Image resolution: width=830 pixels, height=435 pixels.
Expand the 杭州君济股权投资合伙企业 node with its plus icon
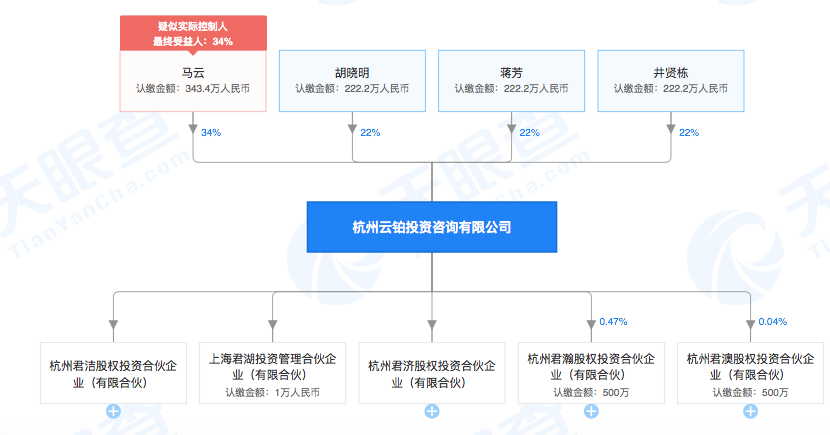click(x=432, y=411)
